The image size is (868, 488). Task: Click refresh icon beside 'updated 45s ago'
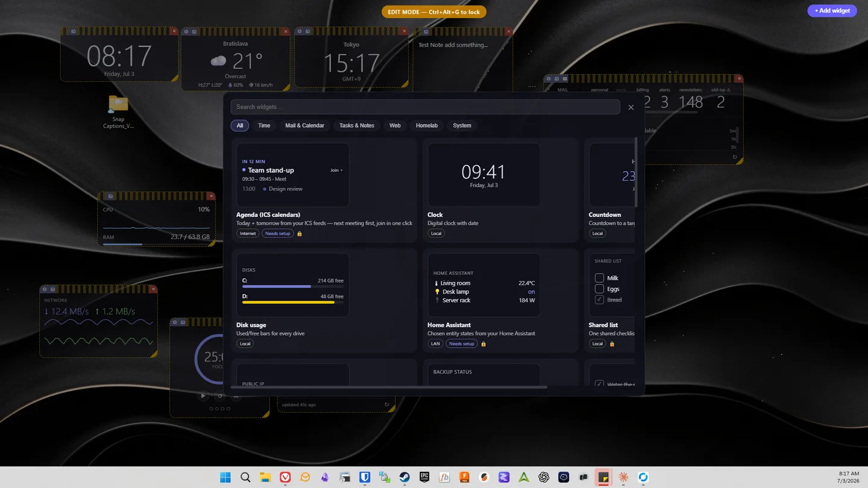point(387,405)
